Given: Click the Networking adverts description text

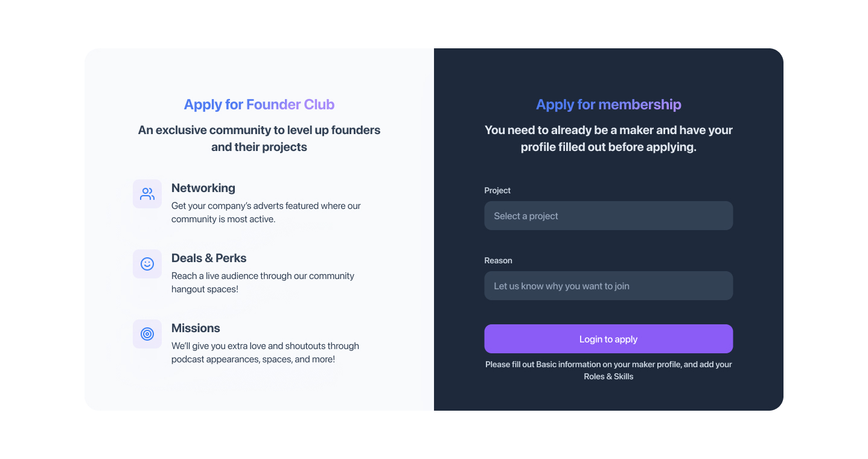Looking at the screenshot, I should (266, 212).
